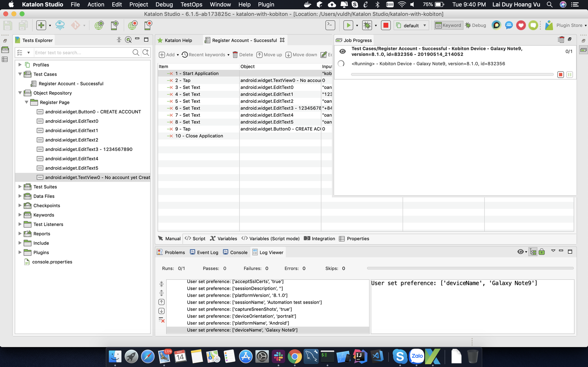
Task: Select android.widget.EditText4 in Object Repository
Action: click(x=72, y=158)
